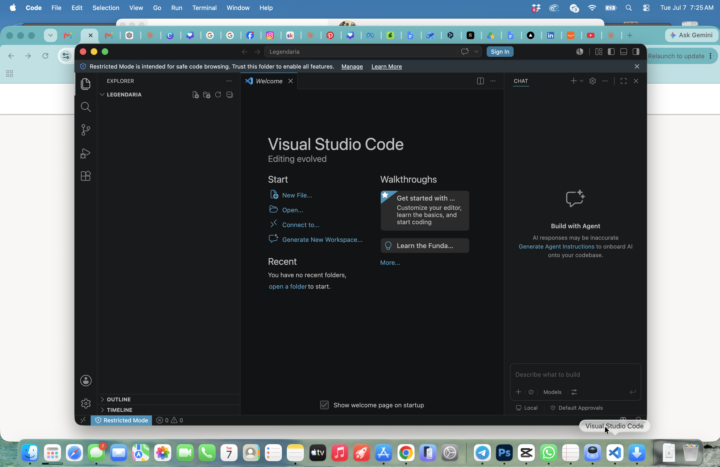Open chat toggle dropdown in title bar
This screenshot has height=467, width=720.
pos(476,51)
